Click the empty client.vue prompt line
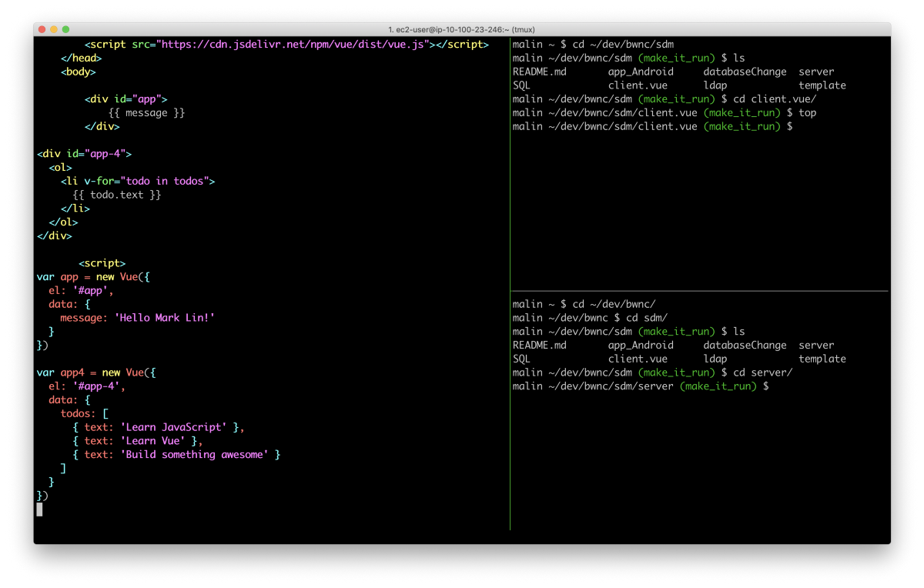 (x=653, y=126)
